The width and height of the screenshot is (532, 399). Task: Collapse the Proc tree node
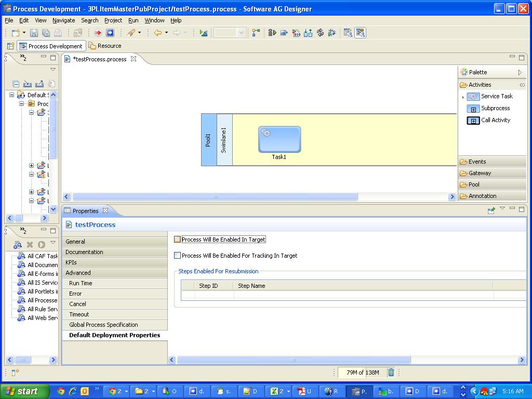click(x=22, y=104)
